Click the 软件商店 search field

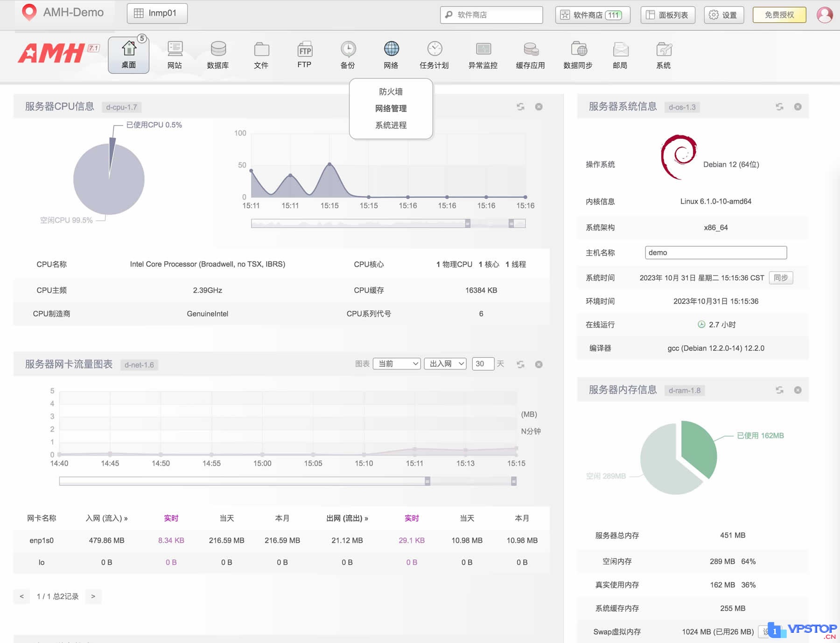pyautogui.click(x=491, y=15)
